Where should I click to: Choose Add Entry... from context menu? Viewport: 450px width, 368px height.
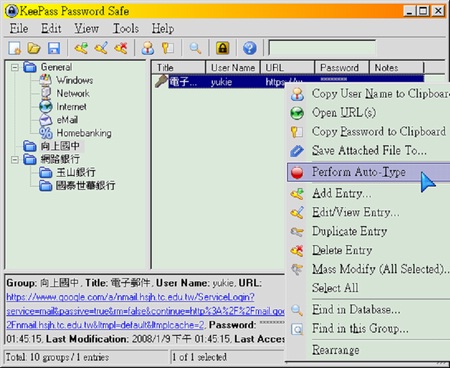(368, 194)
